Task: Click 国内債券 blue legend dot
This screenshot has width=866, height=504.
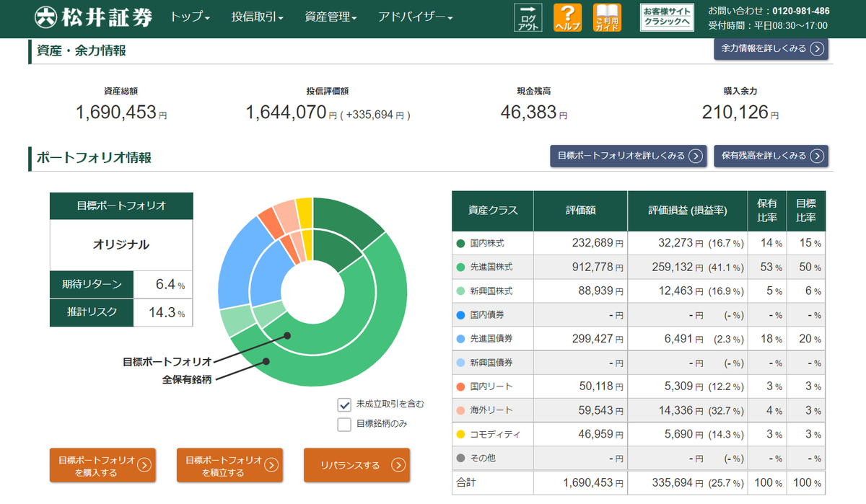Action: coord(460,314)
